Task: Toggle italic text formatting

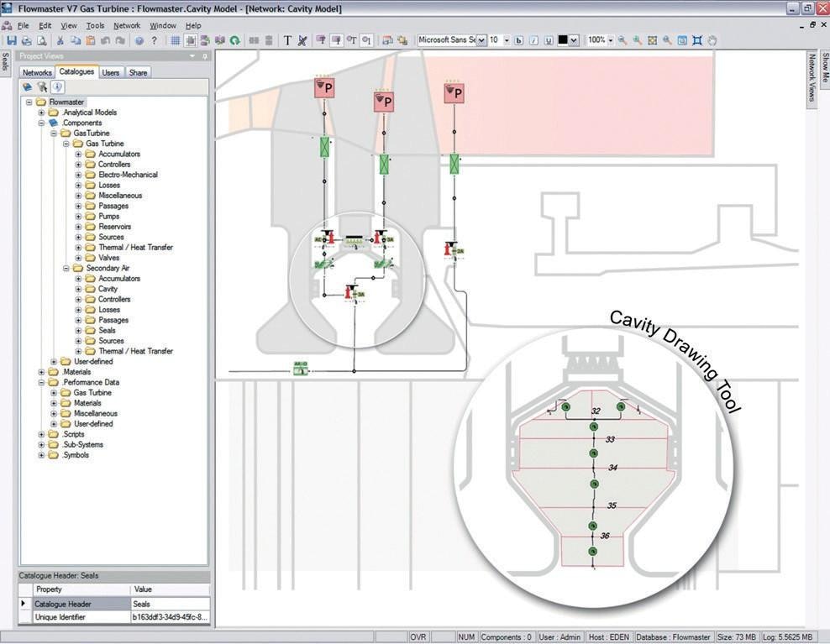Action: (x=532, y=39)
